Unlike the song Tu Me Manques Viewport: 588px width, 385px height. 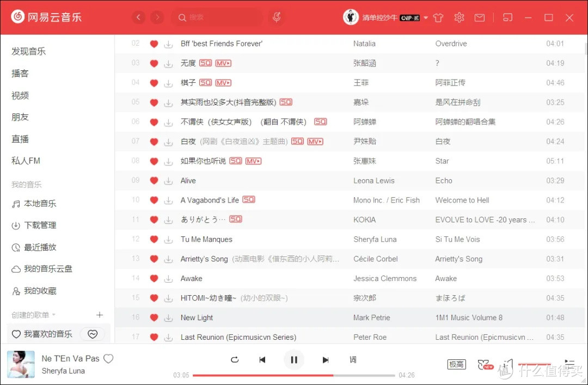coord(154,239)
